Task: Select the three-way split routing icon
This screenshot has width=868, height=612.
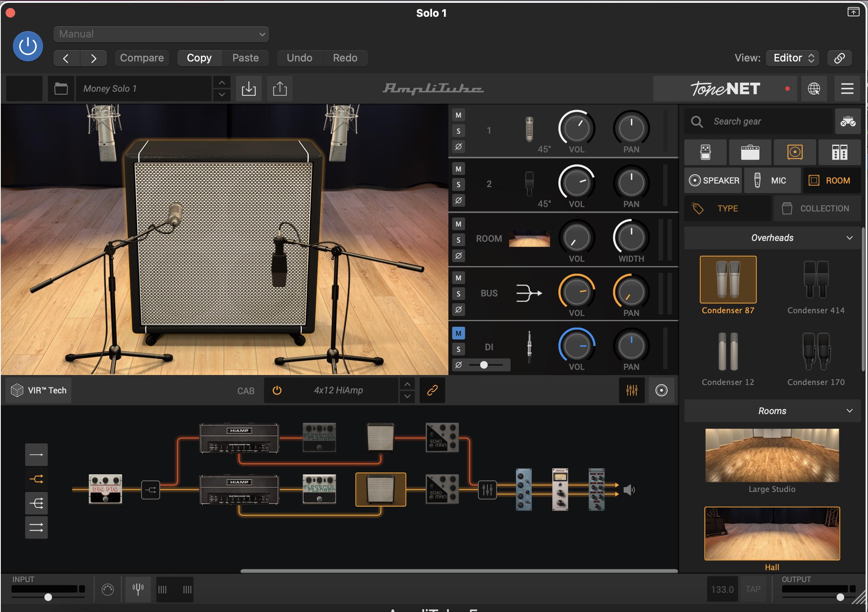Action: click(x=36, y=503)
